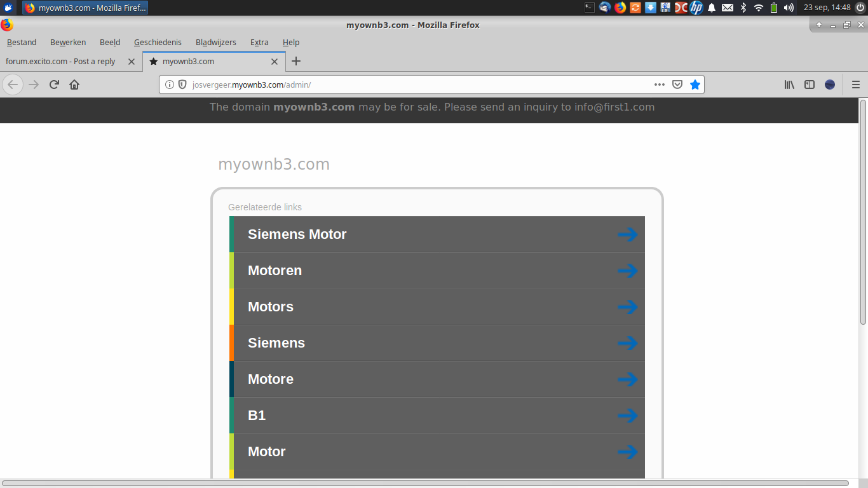Open the B1 link

(x=437, y=416)
